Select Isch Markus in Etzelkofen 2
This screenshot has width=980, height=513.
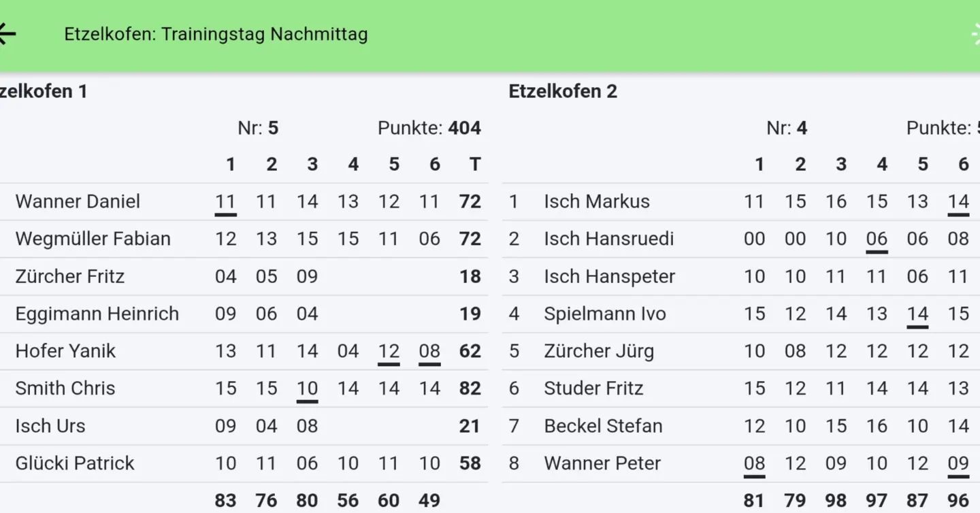pos(596,201)
